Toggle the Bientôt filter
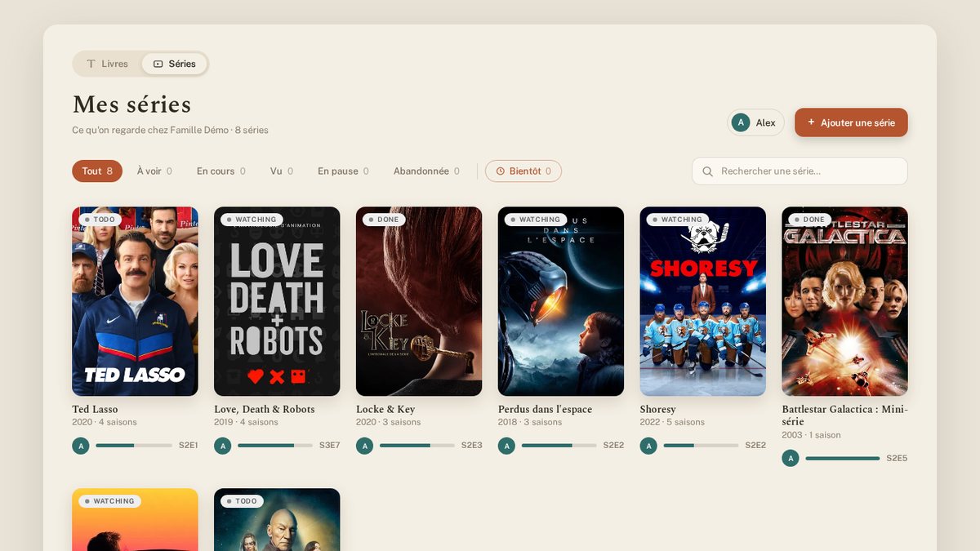980x551 pixels. [x=523, y=171]
